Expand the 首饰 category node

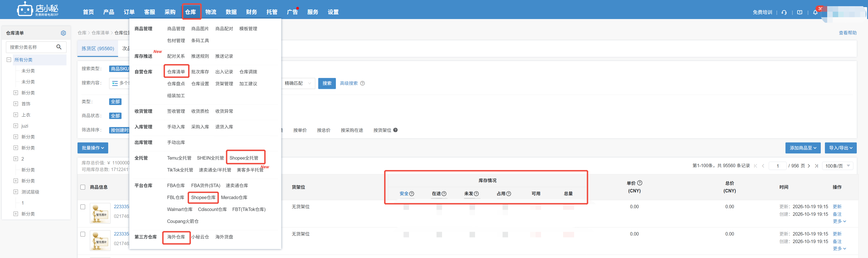tap(16, 104)
